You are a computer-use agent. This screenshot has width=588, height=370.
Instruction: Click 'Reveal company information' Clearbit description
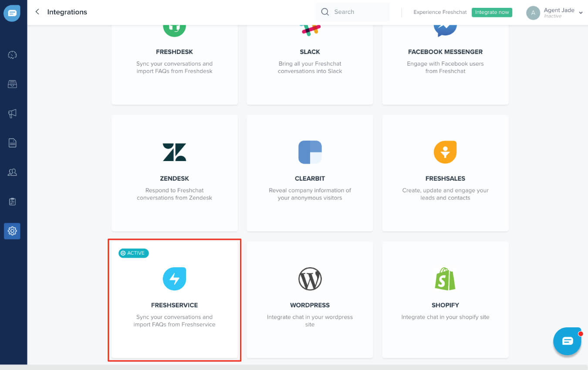click(x=310, y=194)
